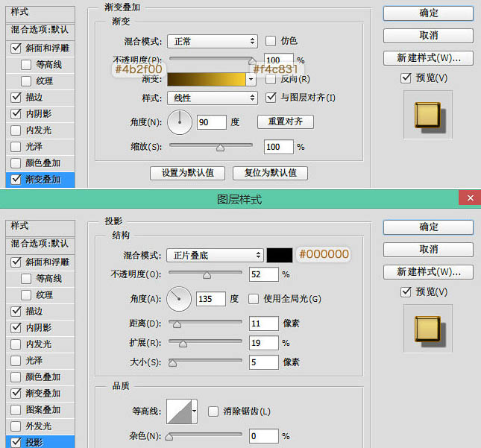The image size is (481, 448).
Task: Check 内发光 in upper dialog list
Action: (x=16, y=130)
